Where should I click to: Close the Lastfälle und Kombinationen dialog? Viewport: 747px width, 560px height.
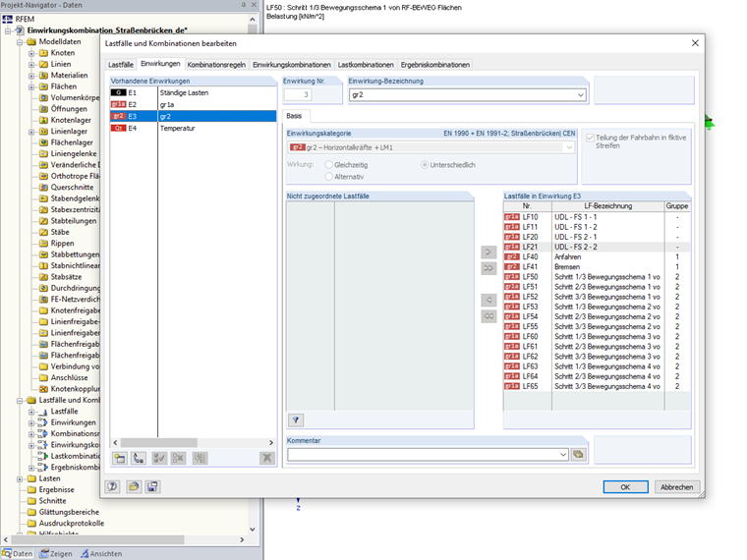pos(695,43)
